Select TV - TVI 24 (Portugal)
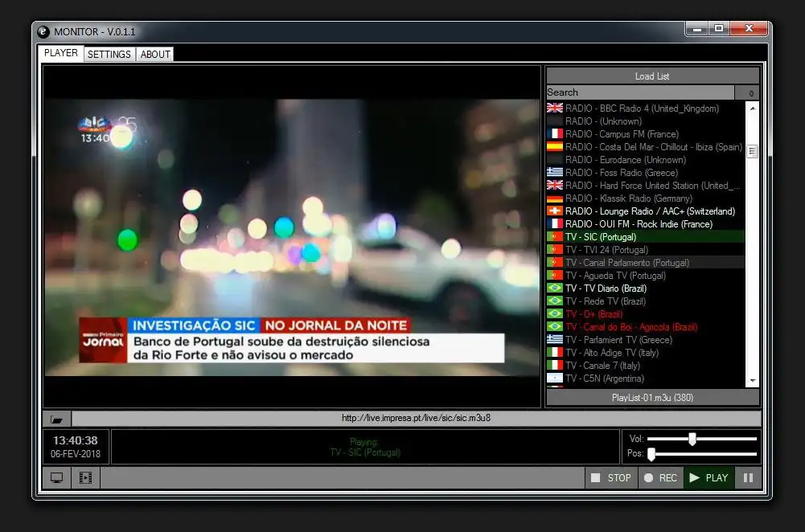 [x=646, y=249]
